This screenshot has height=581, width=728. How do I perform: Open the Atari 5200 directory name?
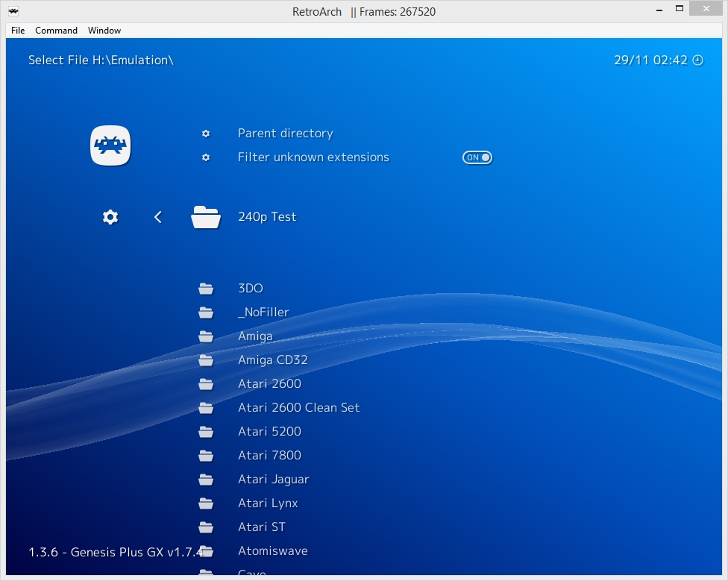pos(270,432)
